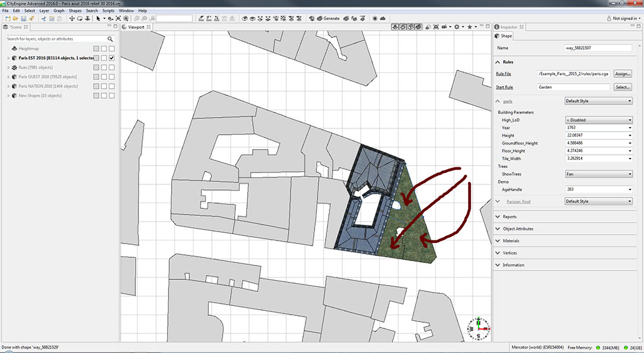Click the frame selection icon in main toolbar
644x353 pixels.
tap(118, 18)
